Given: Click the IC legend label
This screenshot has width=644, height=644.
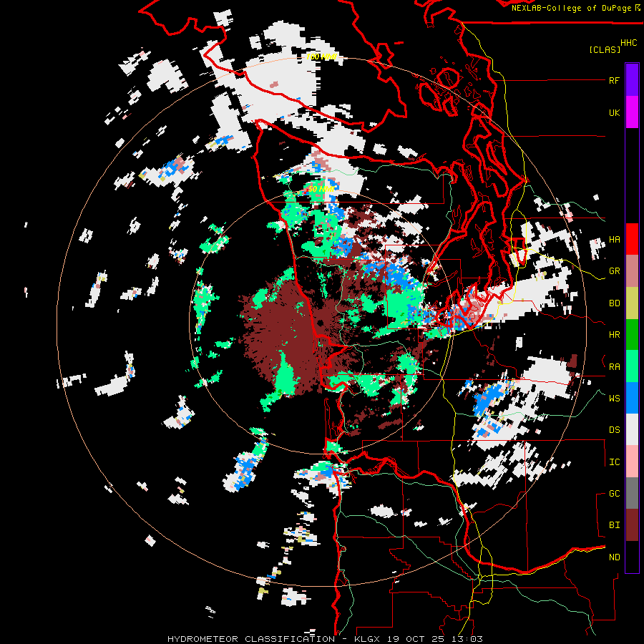Looking at the screenshot, I should [x=615, y=462].
